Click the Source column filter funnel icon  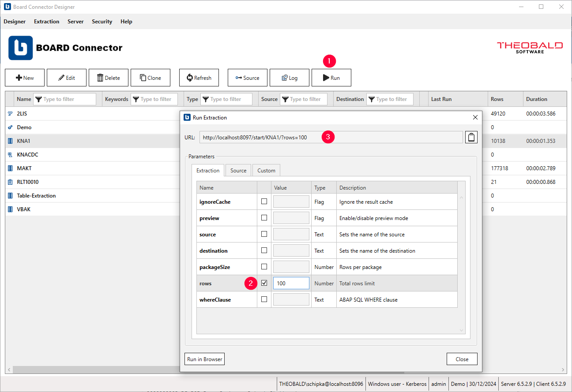[x=285, y=99]
